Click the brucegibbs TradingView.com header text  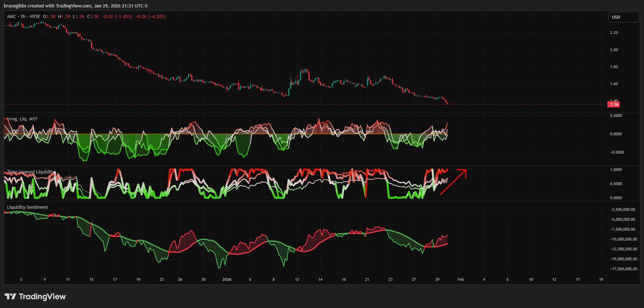point(76,6)
